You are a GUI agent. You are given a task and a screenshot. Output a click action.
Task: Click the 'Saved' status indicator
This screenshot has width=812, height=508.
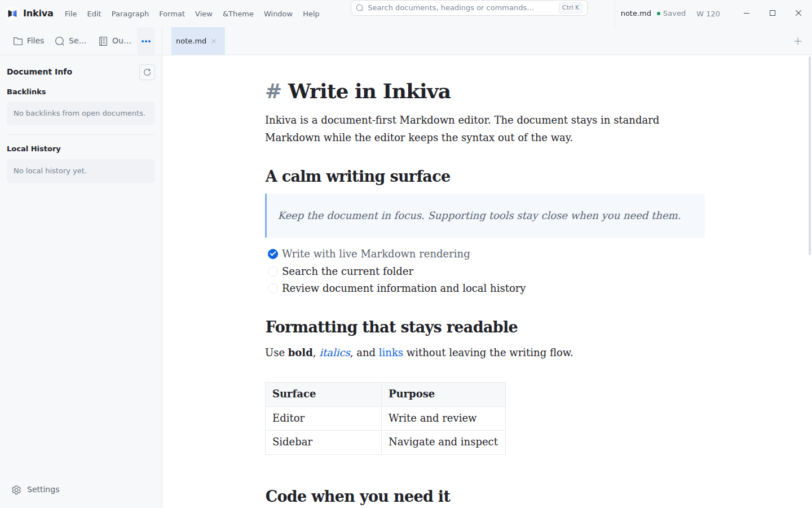(671, 14)
